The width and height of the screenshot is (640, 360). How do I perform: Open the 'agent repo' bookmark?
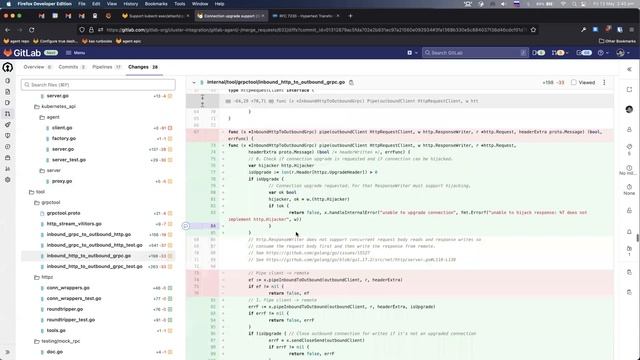click(17, 41)
